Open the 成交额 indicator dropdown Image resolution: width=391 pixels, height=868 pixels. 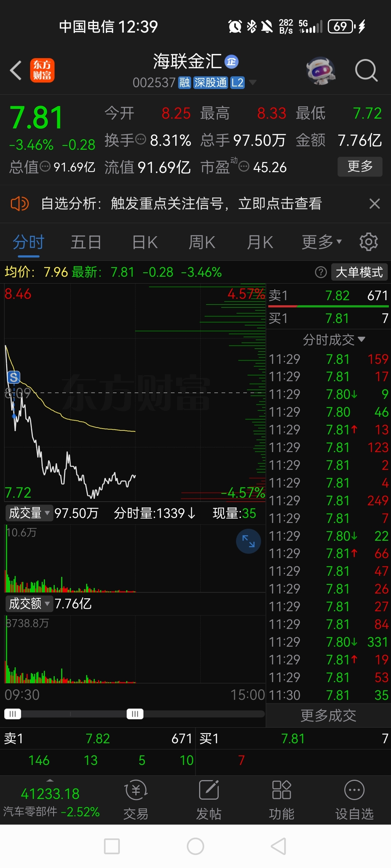coord(29,604)
